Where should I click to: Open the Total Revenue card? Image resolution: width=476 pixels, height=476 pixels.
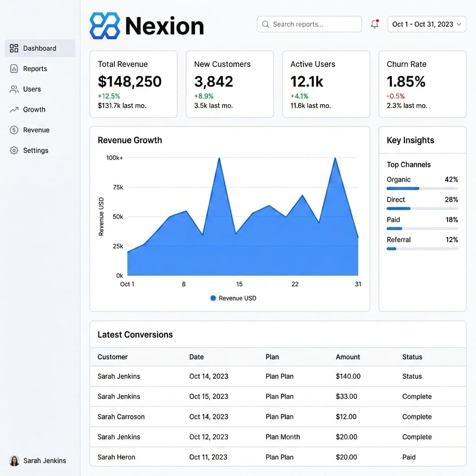coord(133,84)
